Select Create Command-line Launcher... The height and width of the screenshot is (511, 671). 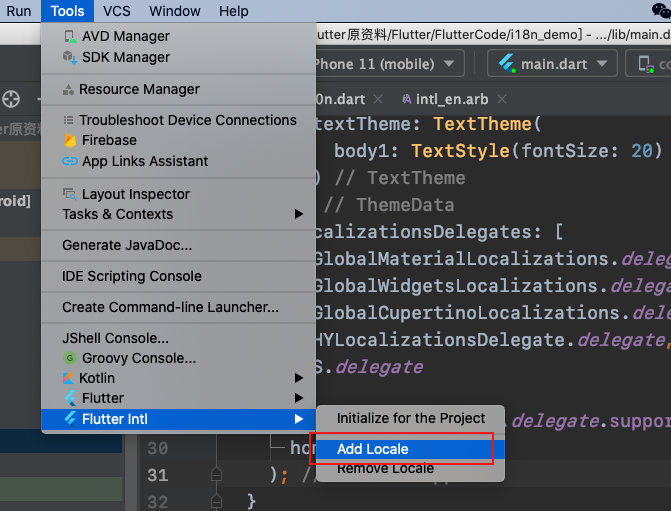pyautogui.click(x=178, y=307)
